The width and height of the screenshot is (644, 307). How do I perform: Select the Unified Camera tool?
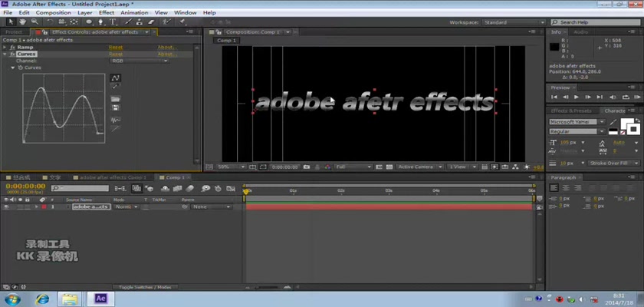[x=62, y=21]
